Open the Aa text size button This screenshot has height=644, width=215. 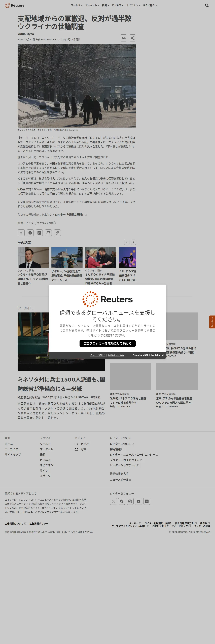point(124,38)
